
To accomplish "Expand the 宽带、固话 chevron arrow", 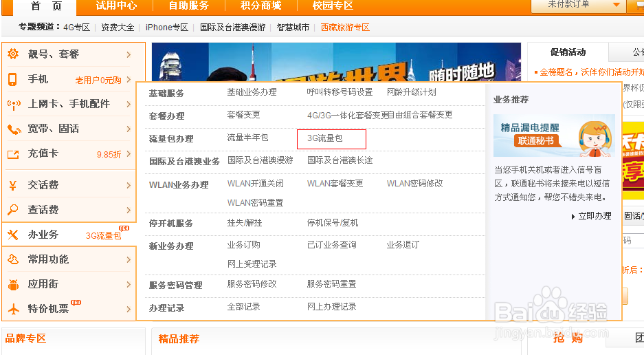I will (129, 129).
